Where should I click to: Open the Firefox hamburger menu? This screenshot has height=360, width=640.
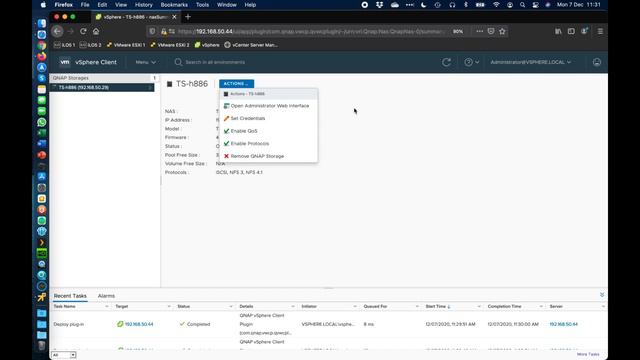coord(600,31)
